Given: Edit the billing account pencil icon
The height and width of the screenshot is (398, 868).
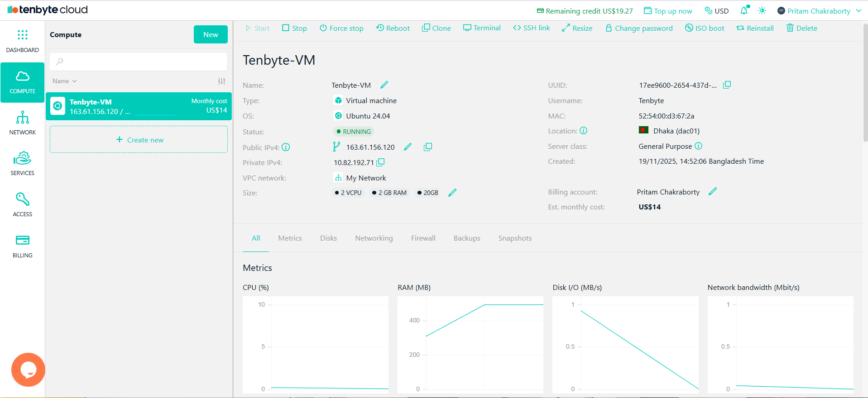Looking at the screenshot, I should [x=713, y=191].
